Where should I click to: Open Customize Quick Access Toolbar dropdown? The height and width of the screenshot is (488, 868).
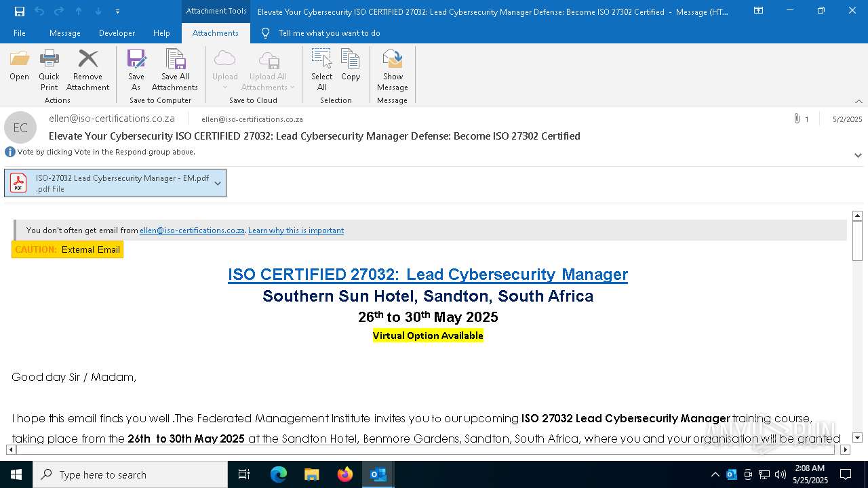point(118,12)
